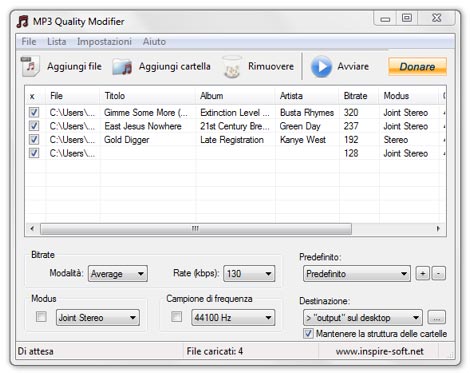The height and width of the screenshot is (373, 470).
Task: Click the horizontal scrollbar thumb
Action: point(196,229)
